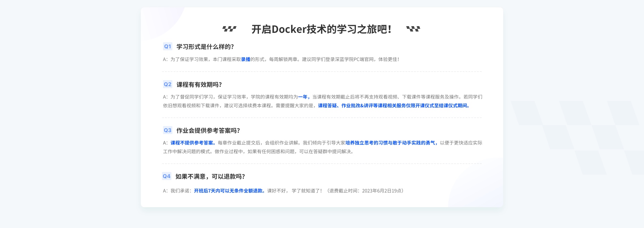644x228 pixels.
Task: Click the question 如果不满意,可以退款吗?
Action: point(210,176)
